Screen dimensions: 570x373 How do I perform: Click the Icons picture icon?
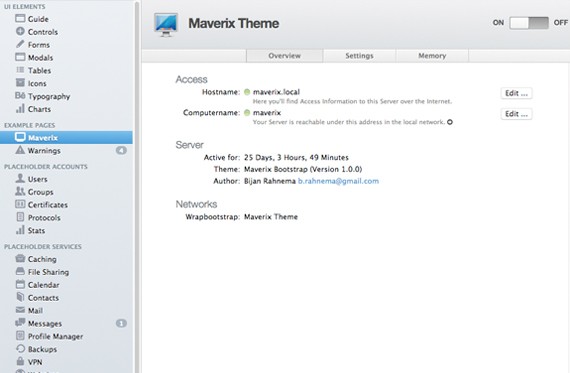pyautogui.click(x=20, y=83)
